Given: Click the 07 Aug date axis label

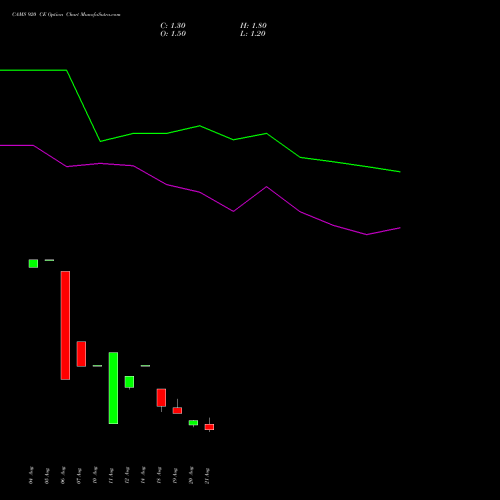Looking at the screenshot, I should coord(79,475).
